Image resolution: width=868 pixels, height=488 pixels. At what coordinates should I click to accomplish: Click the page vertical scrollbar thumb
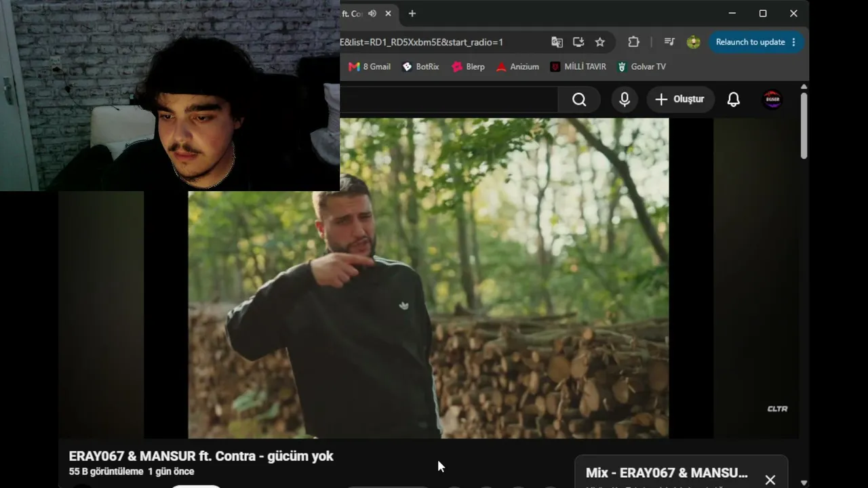pos(804,126)
